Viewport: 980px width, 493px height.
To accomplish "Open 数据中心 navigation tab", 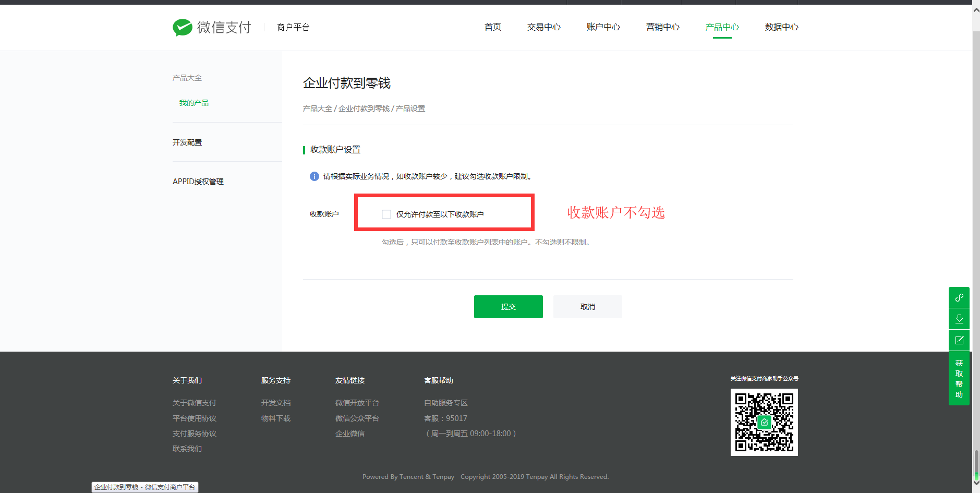I will tap(782, 27).
